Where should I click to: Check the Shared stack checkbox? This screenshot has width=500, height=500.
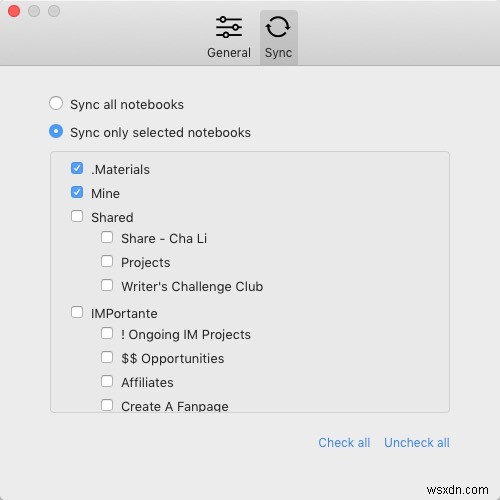coord(77,216)
